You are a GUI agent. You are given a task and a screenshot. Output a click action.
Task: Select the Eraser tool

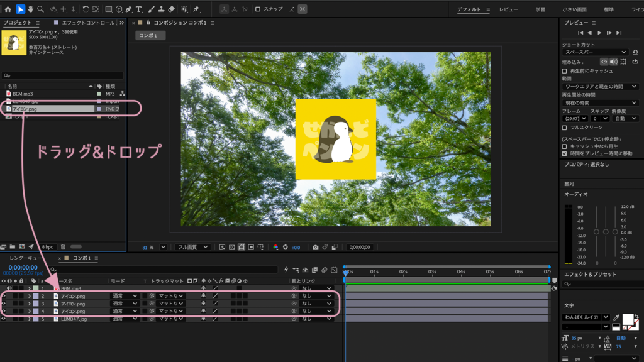[x=171, y=9]
